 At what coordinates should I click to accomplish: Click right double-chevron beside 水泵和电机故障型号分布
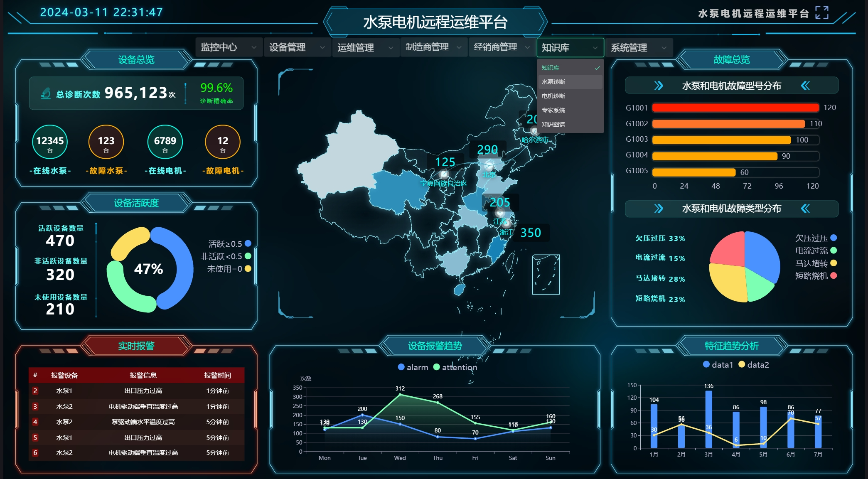pos(659,86)
